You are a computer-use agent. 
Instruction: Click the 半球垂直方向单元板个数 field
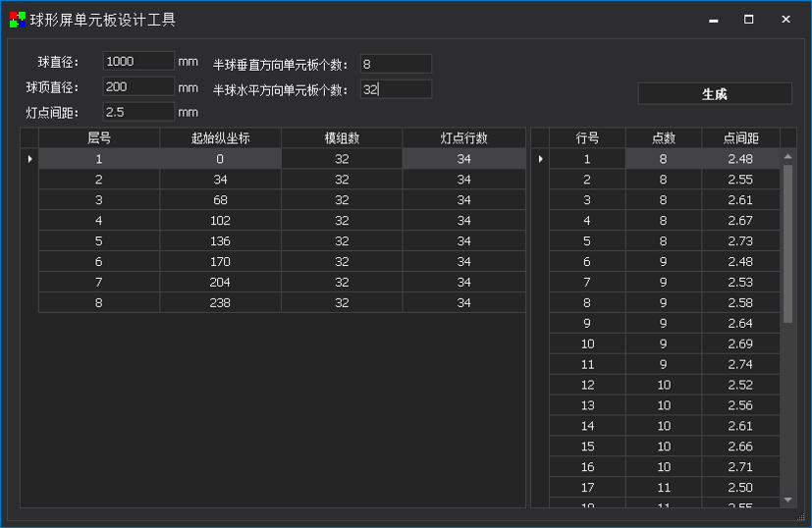pyautogui.click(x=395, y=65)
